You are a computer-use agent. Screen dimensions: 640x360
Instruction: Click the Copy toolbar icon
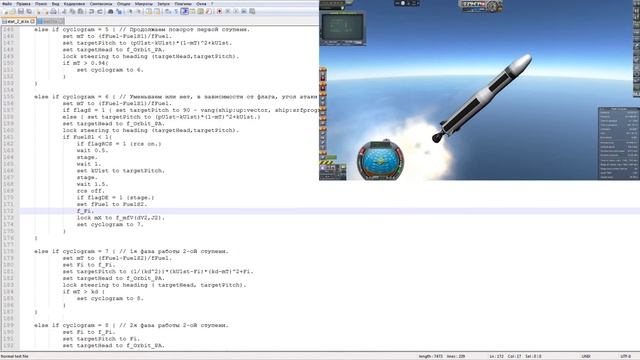72,11
